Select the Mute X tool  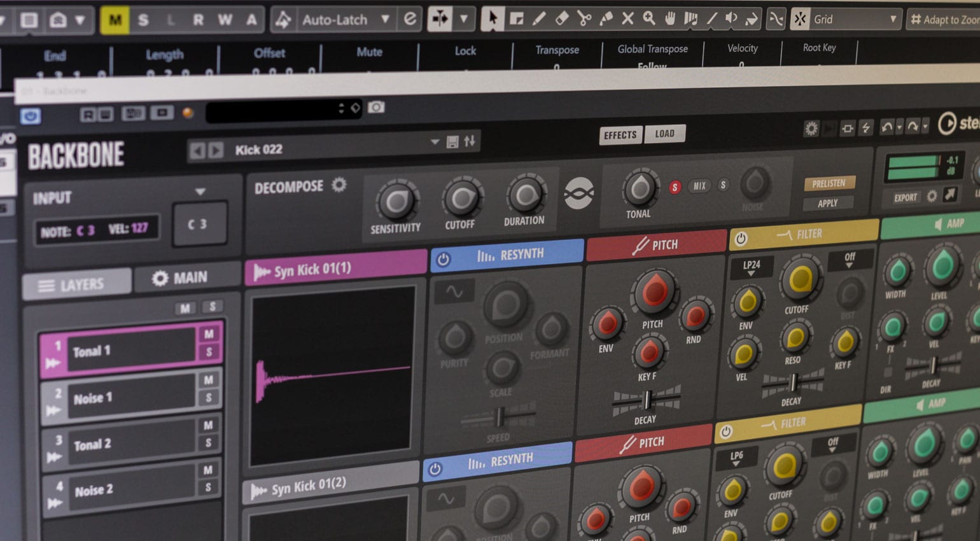coord(627,18)
